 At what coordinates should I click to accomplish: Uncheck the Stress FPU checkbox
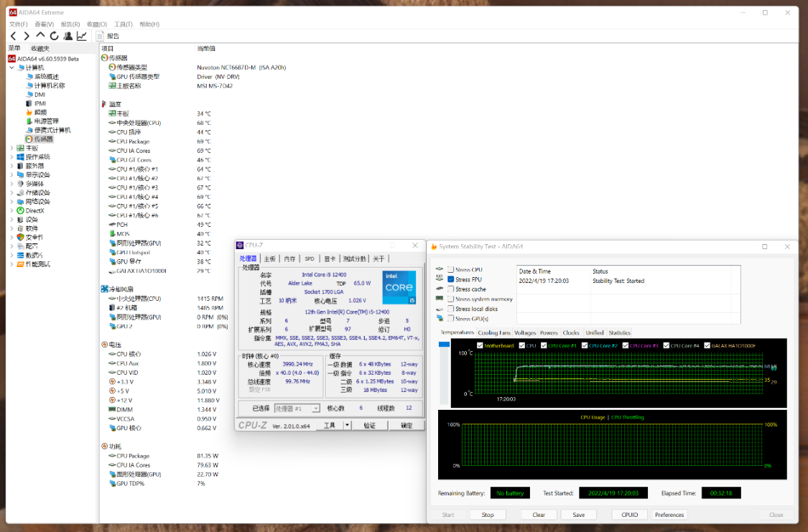[451, 279]
